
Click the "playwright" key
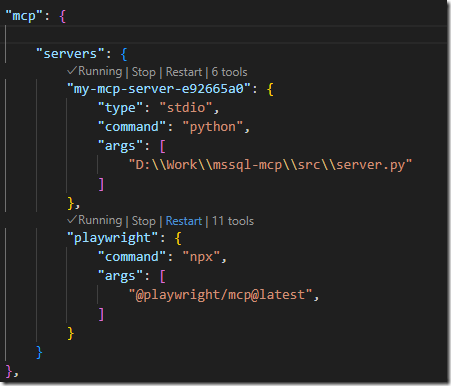click(112, 238)
